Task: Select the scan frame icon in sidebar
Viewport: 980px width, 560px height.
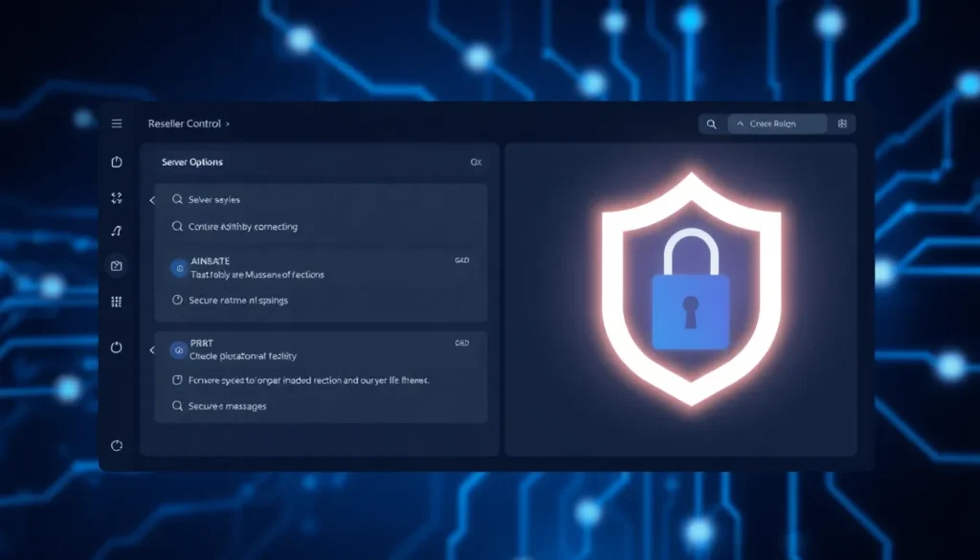Action: point(117,198)
